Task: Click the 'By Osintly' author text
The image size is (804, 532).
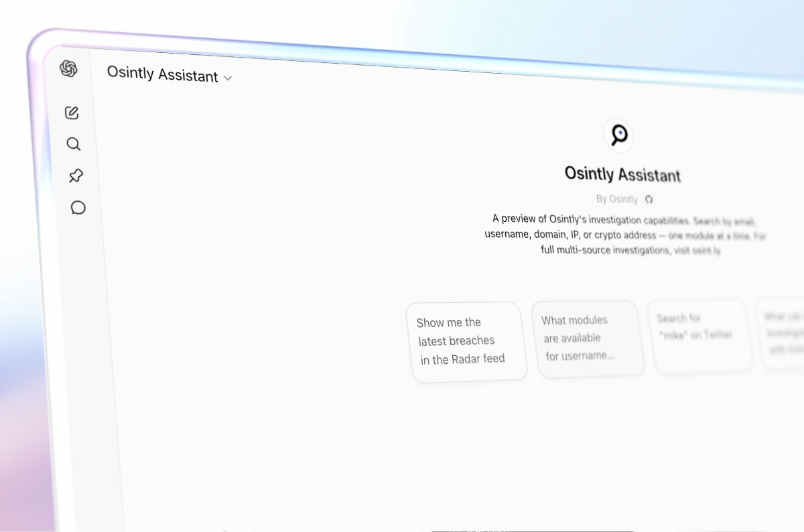Action: (617, 199)
